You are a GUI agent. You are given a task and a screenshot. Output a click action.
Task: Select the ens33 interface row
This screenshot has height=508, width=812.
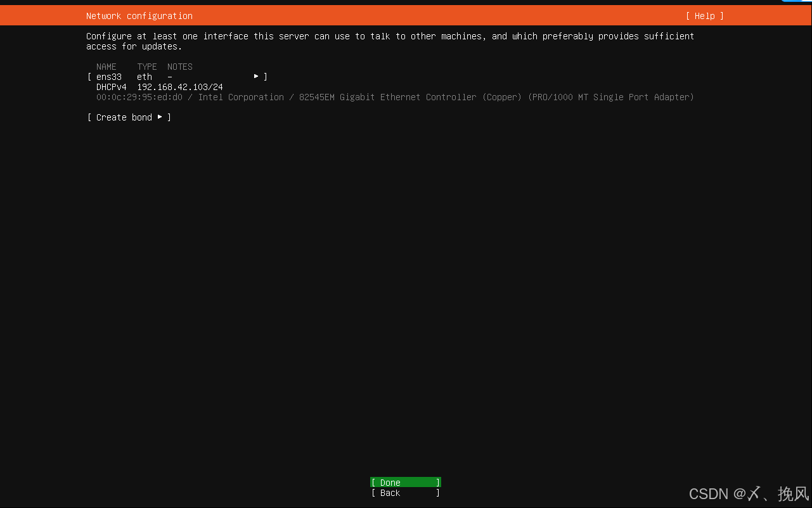click(108, 76)
